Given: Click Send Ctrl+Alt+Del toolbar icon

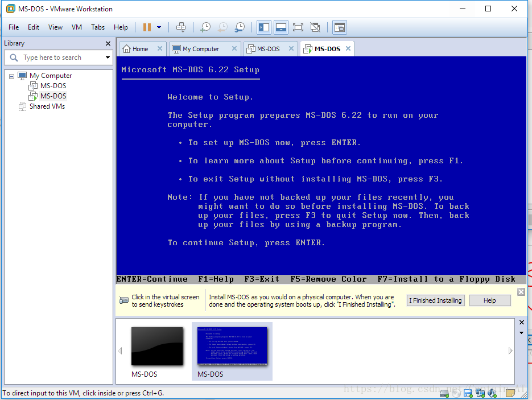Looking at the screenshot, I should [181, 27].
